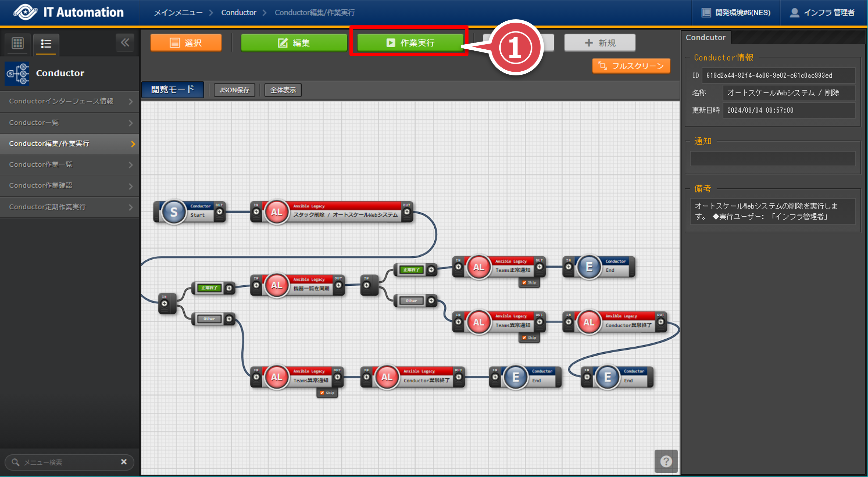Toggle the Skip checkbox under the upper-right Teams異常通知 node

point(524,337)
